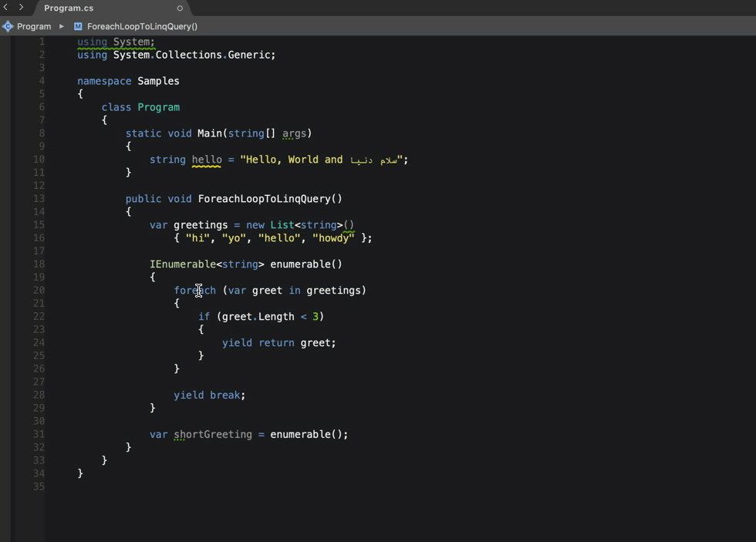Click line number 20 in the gutter
This screenshot has width=756, height=542.
(39, 290)
